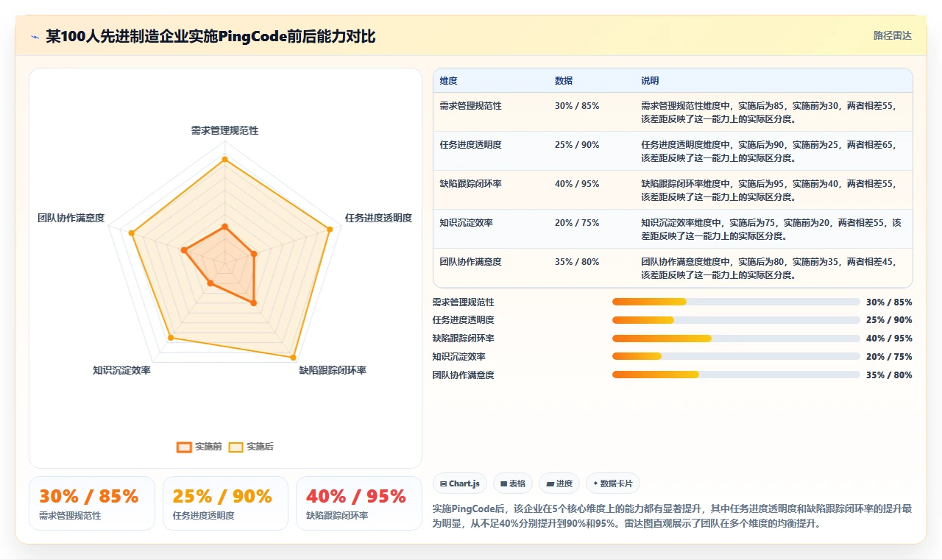942x560 pixels.
Task: Click the Chart.js tag
Action: (460, 483)
